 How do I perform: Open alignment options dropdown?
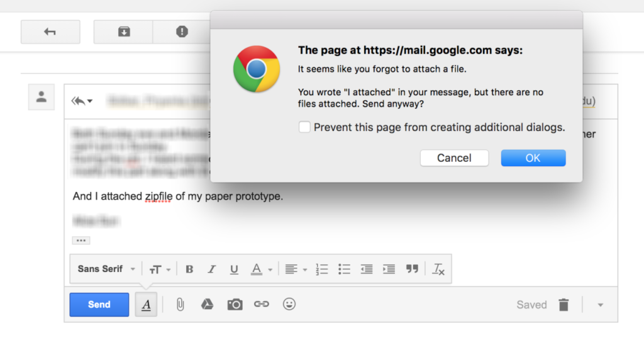point(296,269)
